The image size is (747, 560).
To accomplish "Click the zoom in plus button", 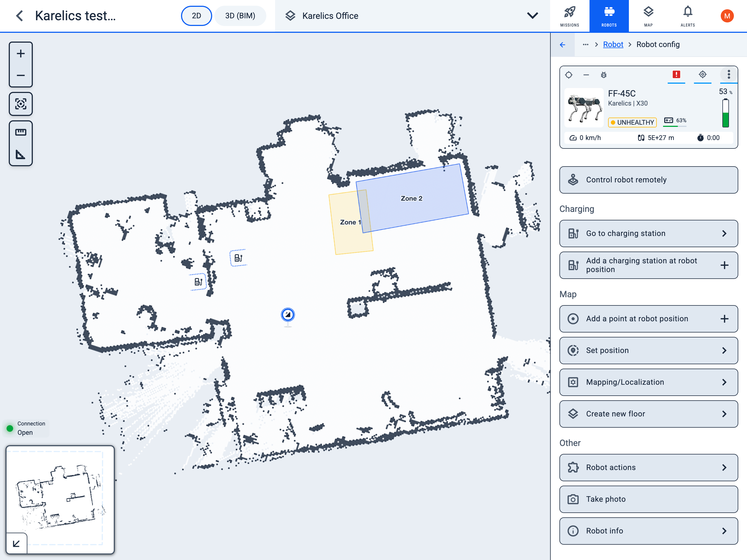I will point(21,54).
